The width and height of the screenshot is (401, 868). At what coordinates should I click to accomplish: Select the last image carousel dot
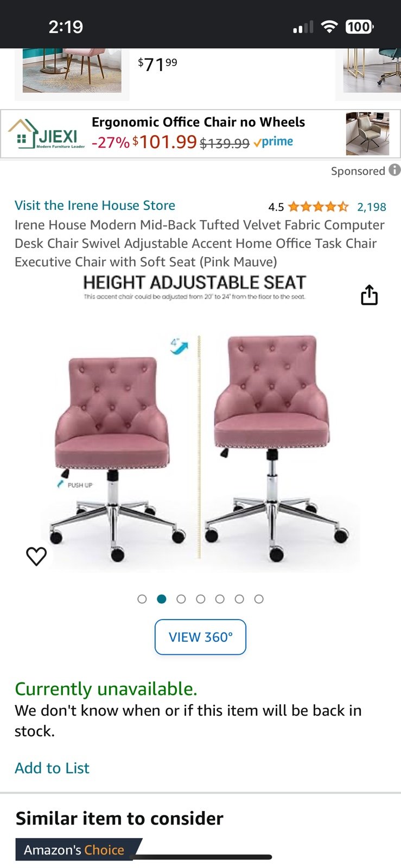pyautogui.click(x=259, y=599)
